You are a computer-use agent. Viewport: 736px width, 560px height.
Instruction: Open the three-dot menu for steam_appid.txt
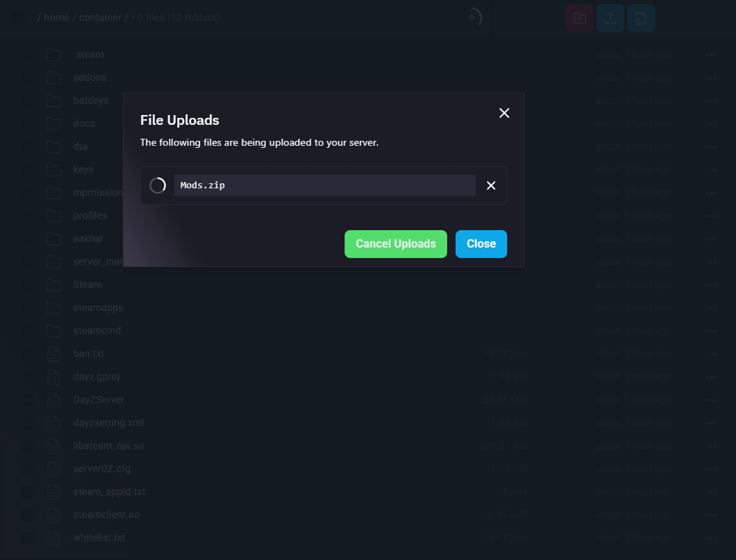tap(711, 492)
